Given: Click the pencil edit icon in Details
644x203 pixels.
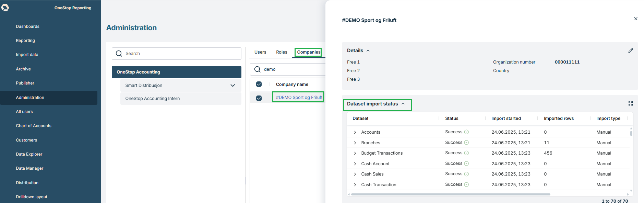Looking at the screenshot, I should point(631,50).
